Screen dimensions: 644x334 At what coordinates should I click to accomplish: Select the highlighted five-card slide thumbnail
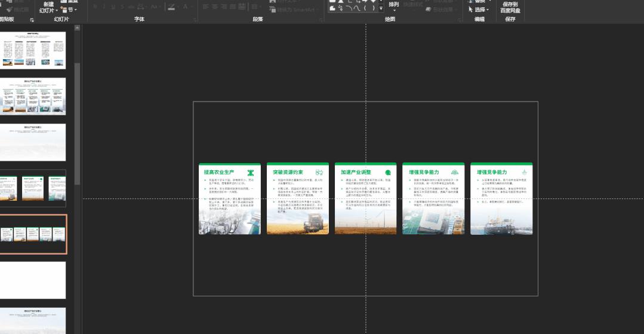tap(33, 234)
